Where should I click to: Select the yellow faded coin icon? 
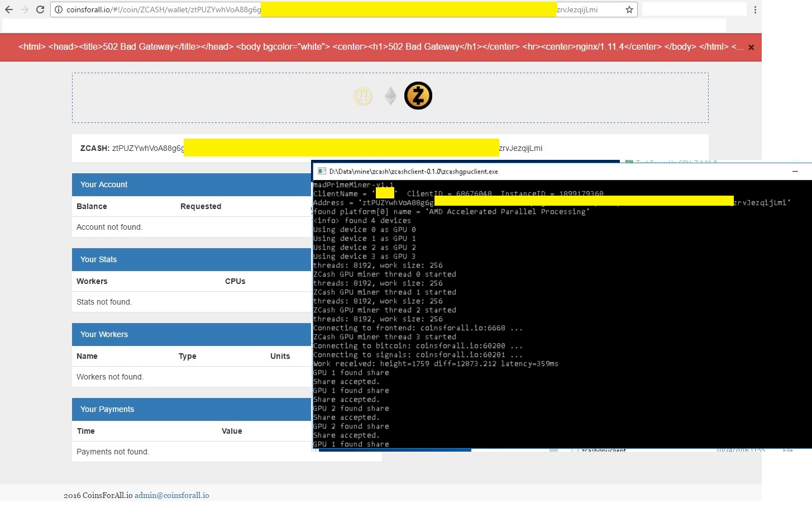tap(363, 96)
